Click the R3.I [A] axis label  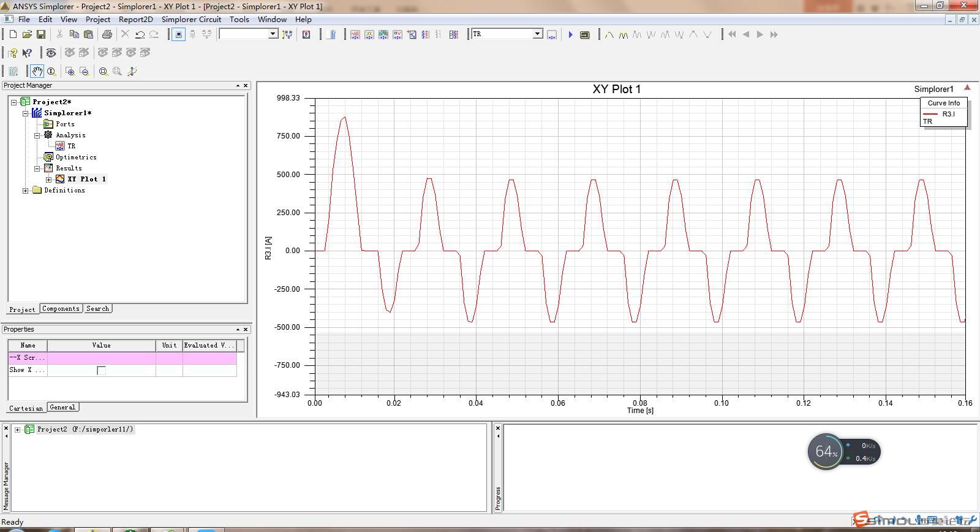[x=268, y=248]
